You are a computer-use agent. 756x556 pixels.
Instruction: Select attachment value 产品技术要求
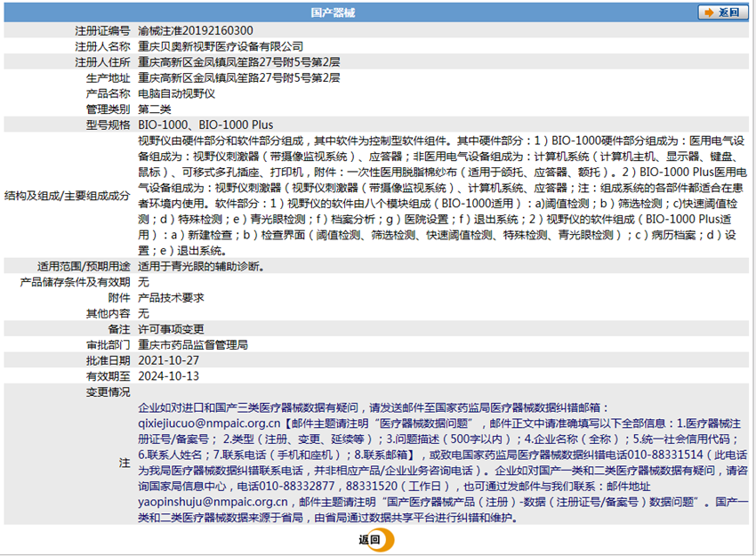[x=171, y=297]
